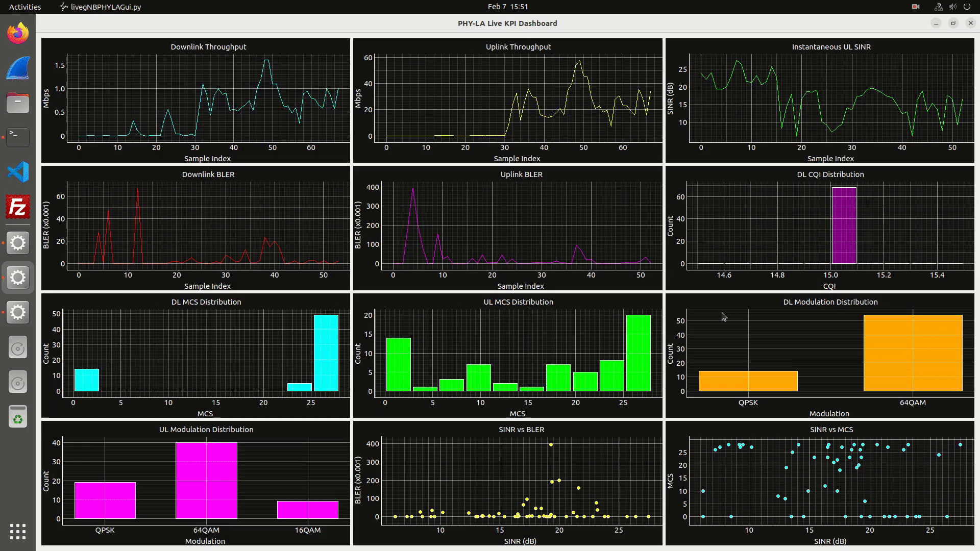Viewport: 980px width, 551px height.
Task: Click the tall magenta CQI histogram bar
Action: 844,226
